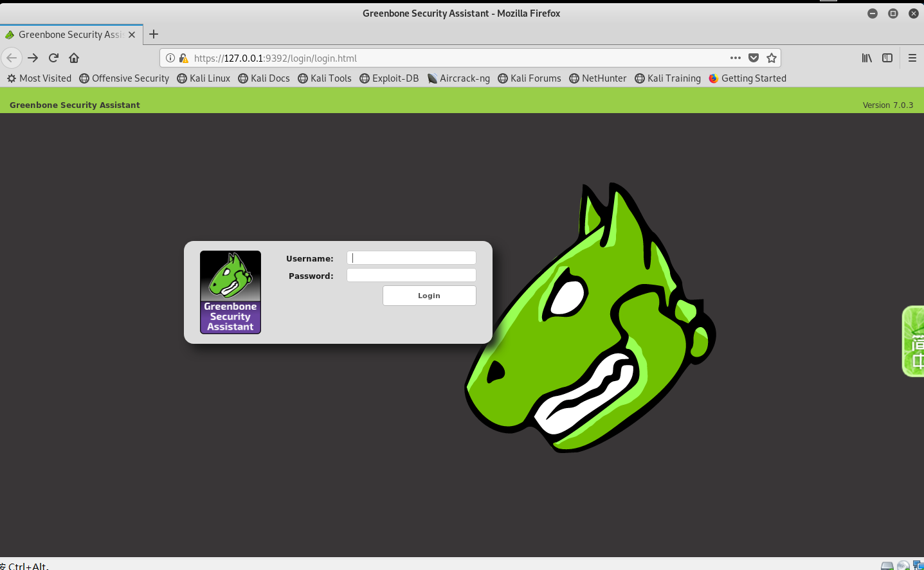Click the Greenbone Security Assistant header title
Screen dimensions: 924x570
click(x=75, y=105)
